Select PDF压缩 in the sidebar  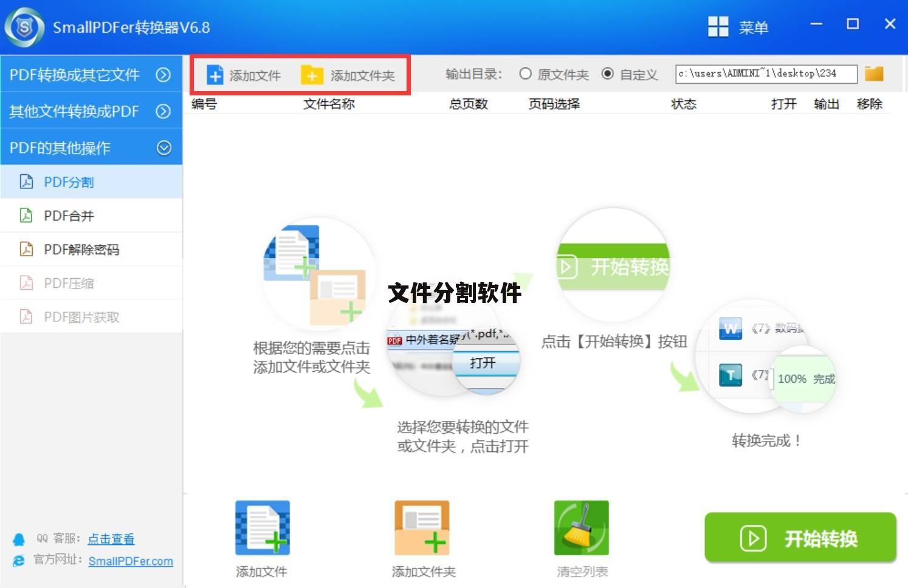pos(91,283)
